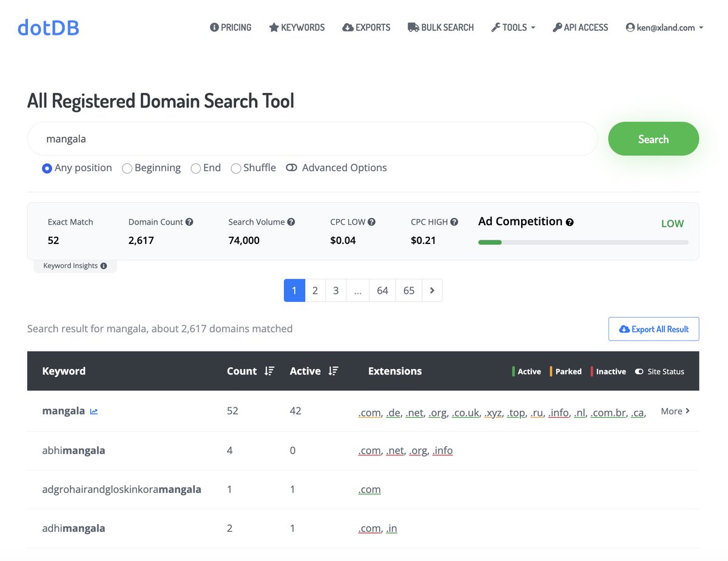The width and height of the screenshot is (728, 561).
Task: Open .com.br extension in mangala row
Action: [x=608, y=413]
